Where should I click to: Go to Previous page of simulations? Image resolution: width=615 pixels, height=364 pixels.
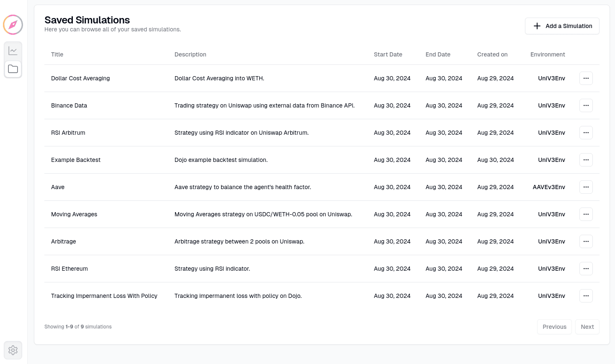tap(554, 327)
